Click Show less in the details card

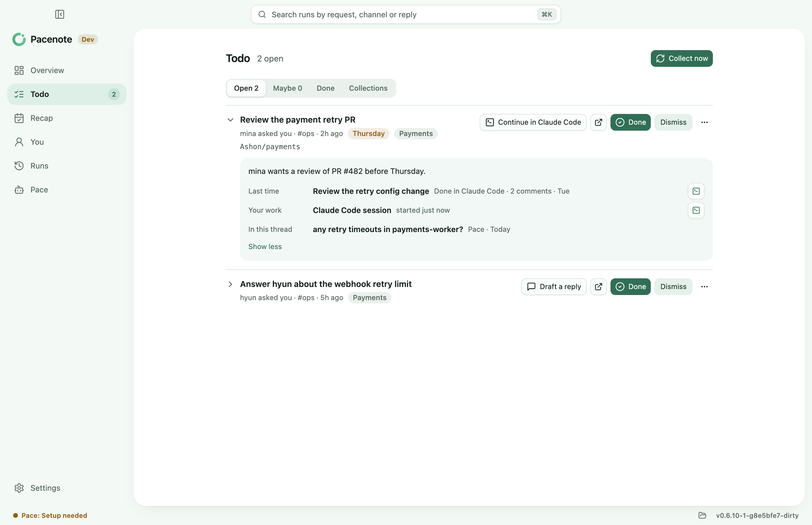click(265, 246)
